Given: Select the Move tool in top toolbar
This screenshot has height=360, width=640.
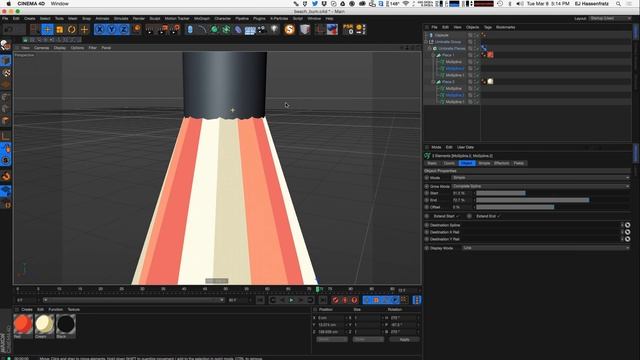Looking at the screenshot, I should [x=47, y=29].
